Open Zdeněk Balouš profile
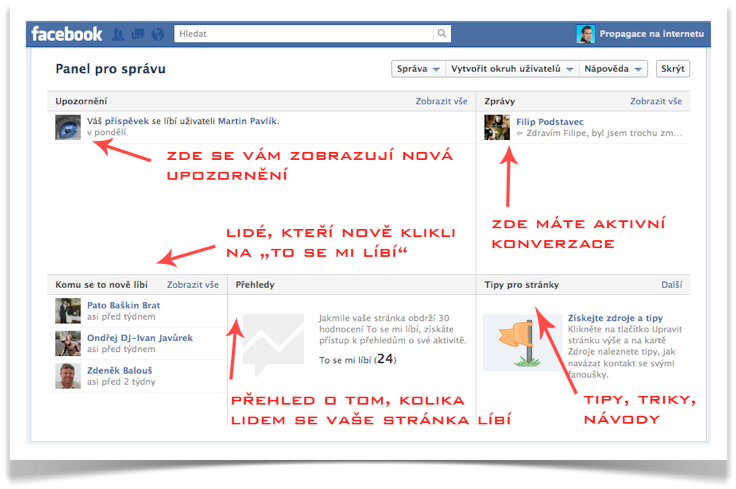 coord(120,370)
